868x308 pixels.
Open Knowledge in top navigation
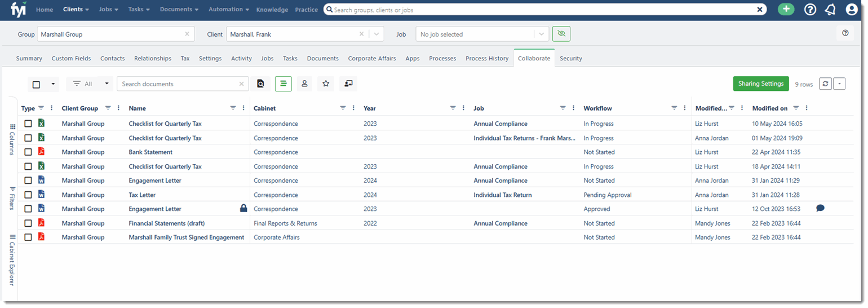[272, 10]
